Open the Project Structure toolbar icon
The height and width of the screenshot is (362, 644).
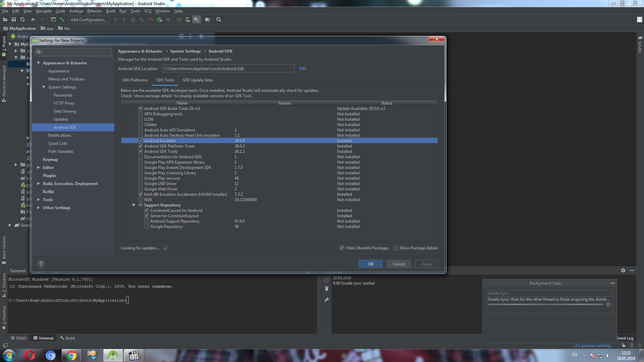208,20
